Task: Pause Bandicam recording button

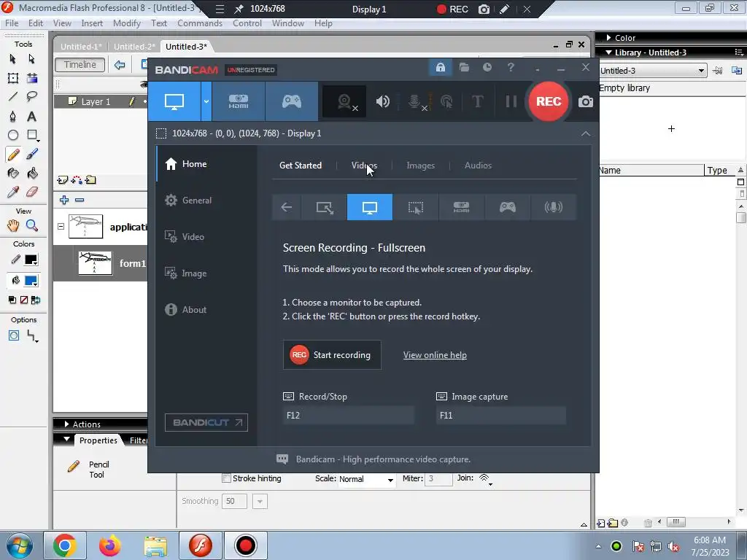Action: pyautogui.click(x=511, y=101)
